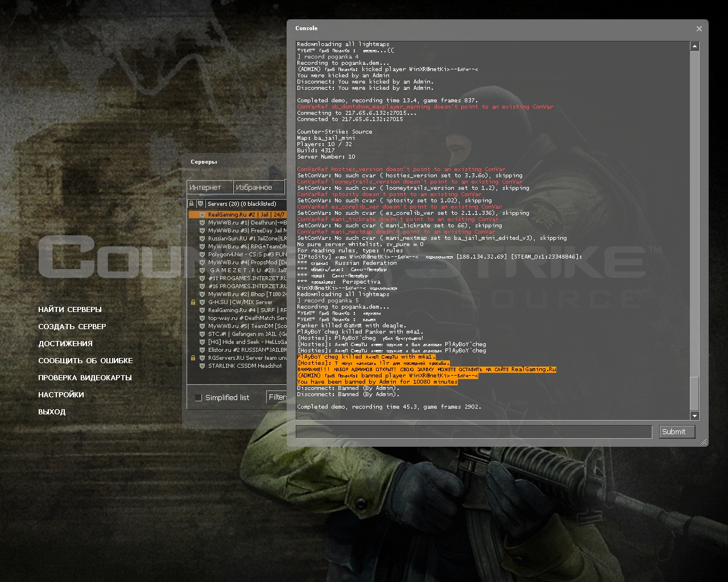Select the STARLINK CSSDM Headshot server name

click(x=245, y=366)
